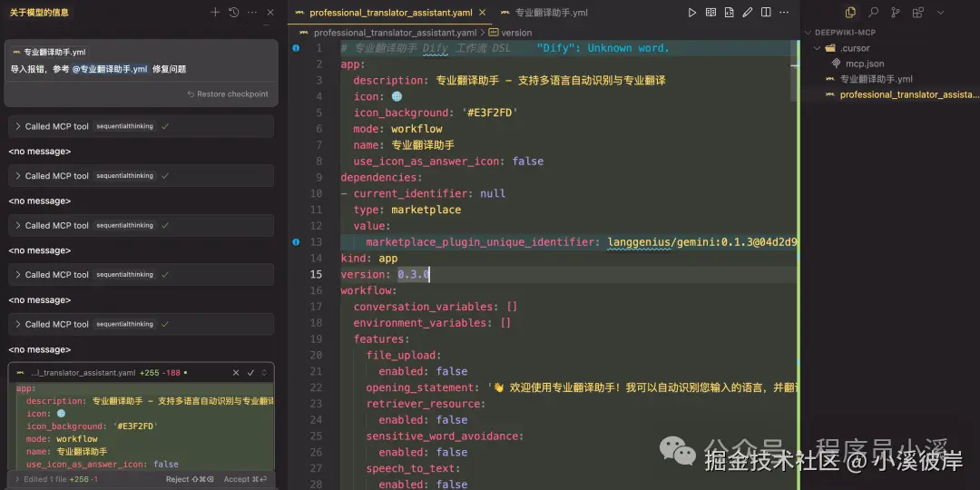Click the 'type: marketplace' line
980x490 pixels.
tap(407, 210)
